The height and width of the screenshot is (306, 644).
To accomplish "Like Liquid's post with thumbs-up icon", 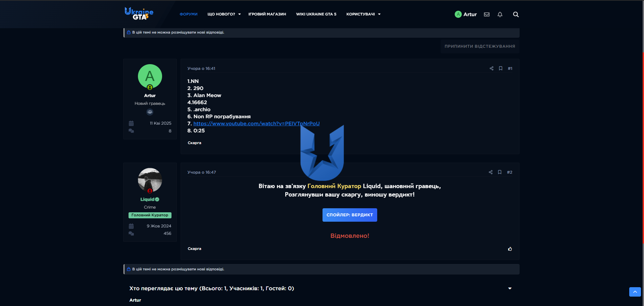I will (x=510, y=249).
